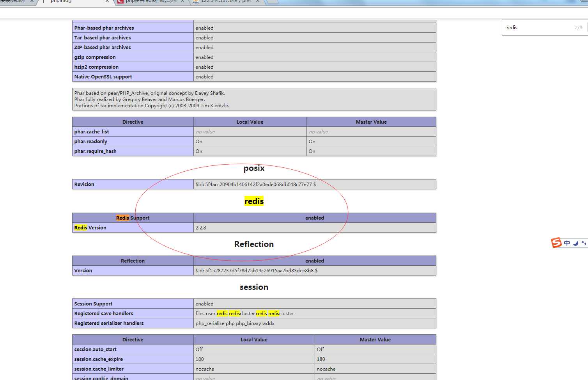Viewport: 588px width, 380px height.
Task: Close the phpinfo() tab
Action: [107, 2]
